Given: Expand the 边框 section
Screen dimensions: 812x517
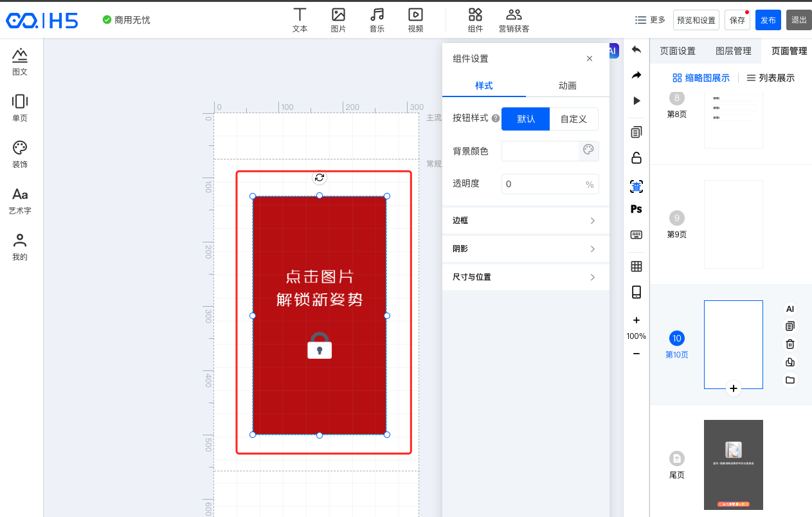Looking at the screenshot, I should click(526, 221).
